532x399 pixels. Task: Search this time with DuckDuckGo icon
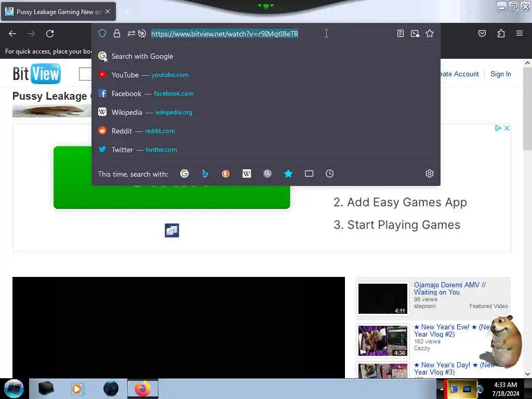225,174
